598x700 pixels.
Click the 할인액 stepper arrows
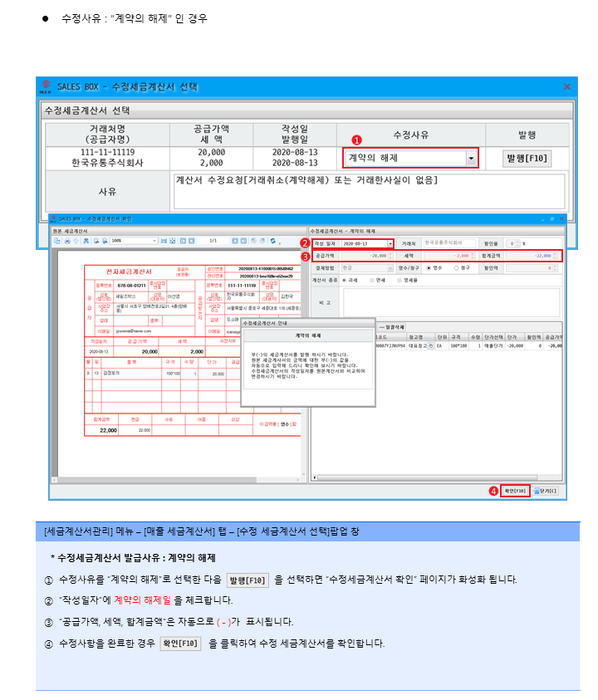tap(555, 268)
